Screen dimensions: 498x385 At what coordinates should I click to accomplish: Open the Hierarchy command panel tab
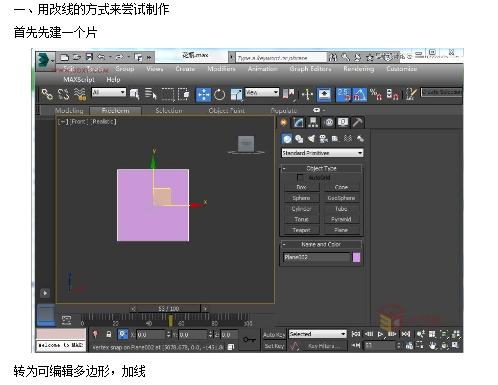313,123
